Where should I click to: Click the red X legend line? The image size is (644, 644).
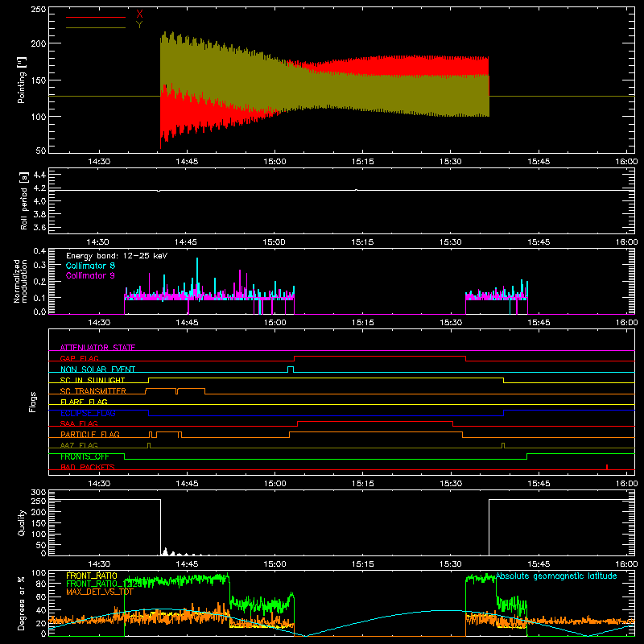96,17
